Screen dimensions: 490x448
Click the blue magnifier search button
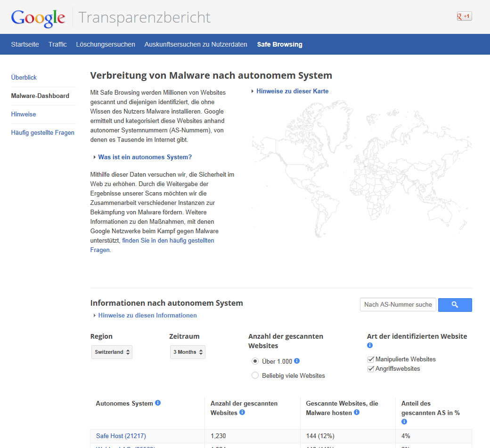(455, 305)
